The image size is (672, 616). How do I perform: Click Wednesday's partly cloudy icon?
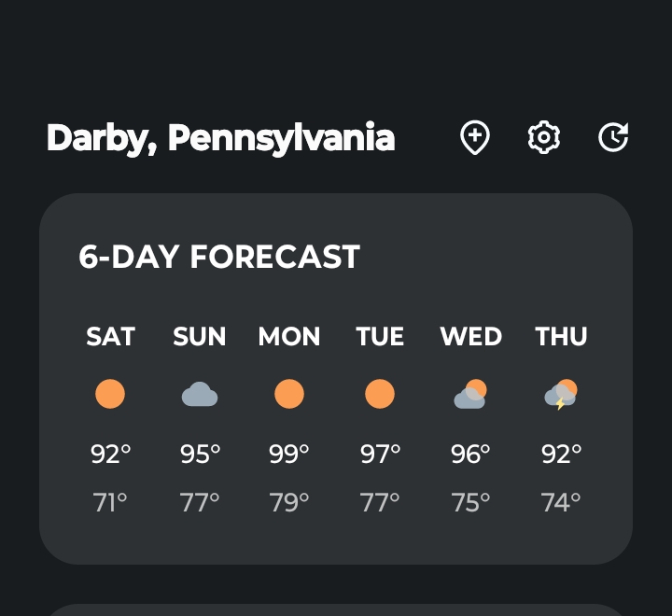[470, 395]
